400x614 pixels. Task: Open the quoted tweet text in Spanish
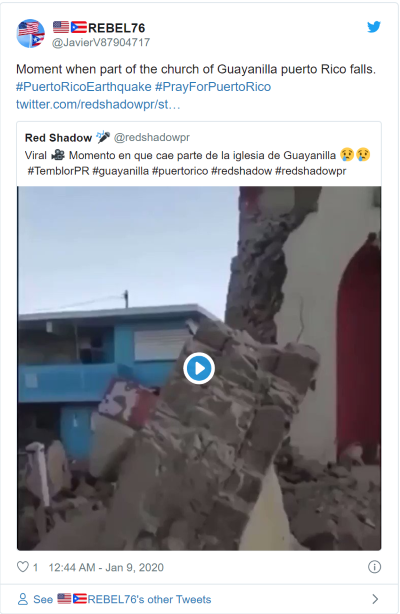click(x=198, y=155)
